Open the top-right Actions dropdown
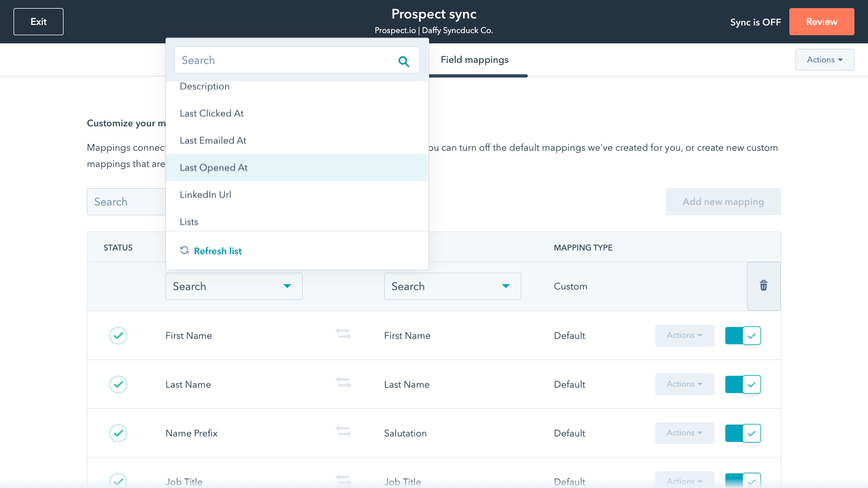The height and width of the screenshot is (488, 868). coord(824,60)
